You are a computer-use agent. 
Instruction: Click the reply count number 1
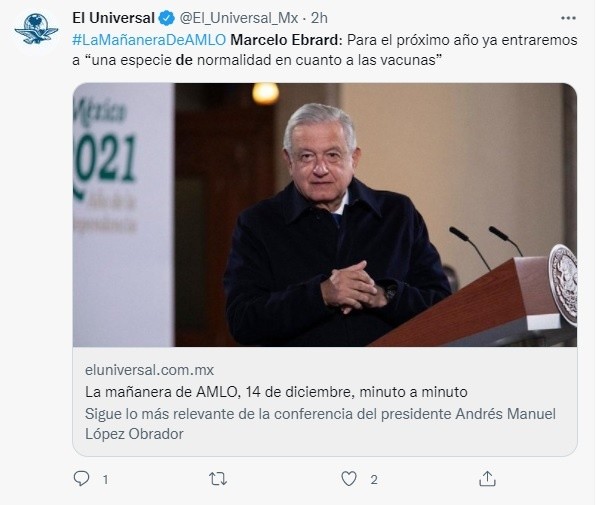pos(105,480)
